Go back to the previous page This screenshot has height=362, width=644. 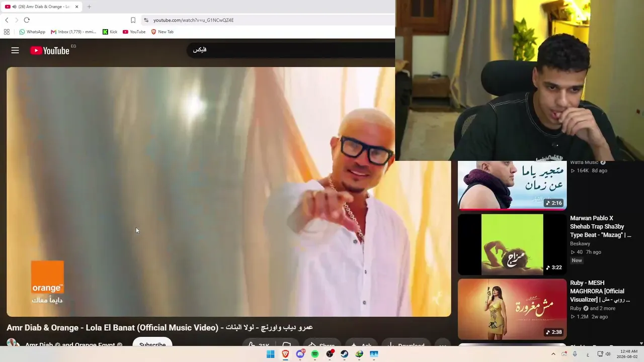[7, 20]
